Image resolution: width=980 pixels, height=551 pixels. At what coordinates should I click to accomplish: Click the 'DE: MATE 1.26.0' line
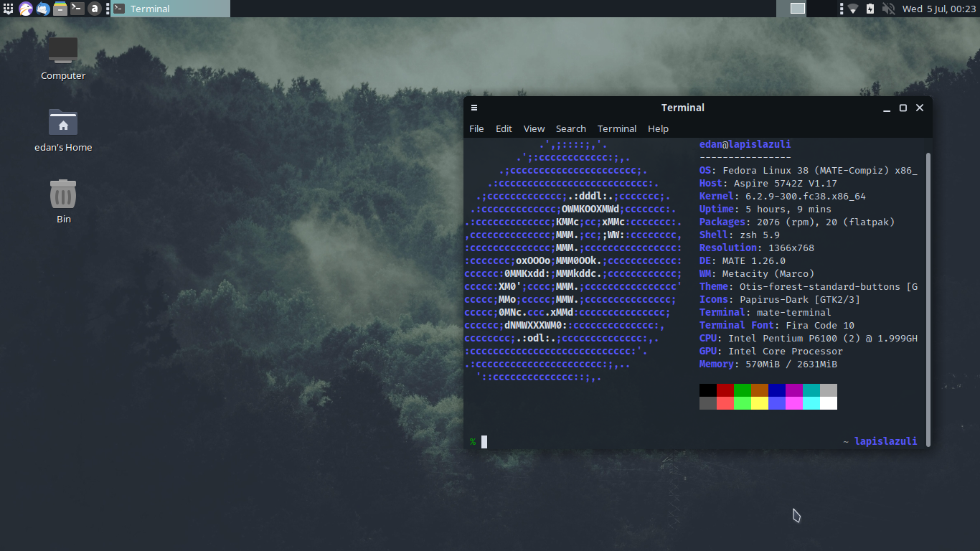(743, 260)
